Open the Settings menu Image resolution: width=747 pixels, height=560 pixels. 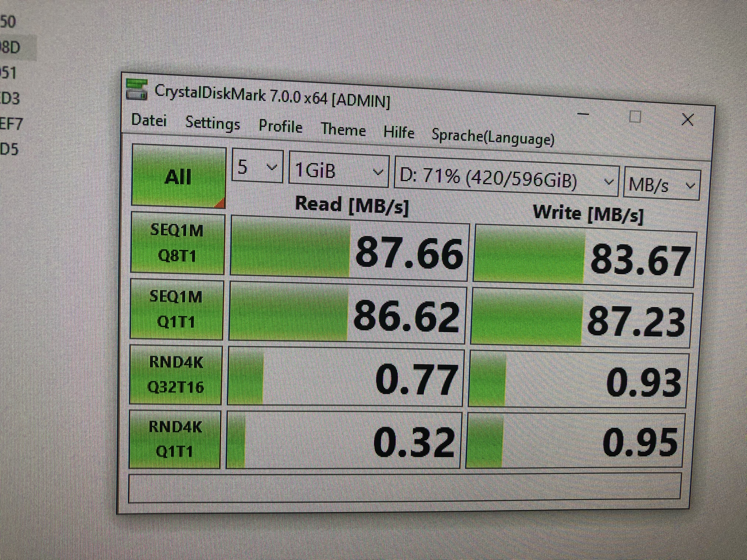coord(213,123)
